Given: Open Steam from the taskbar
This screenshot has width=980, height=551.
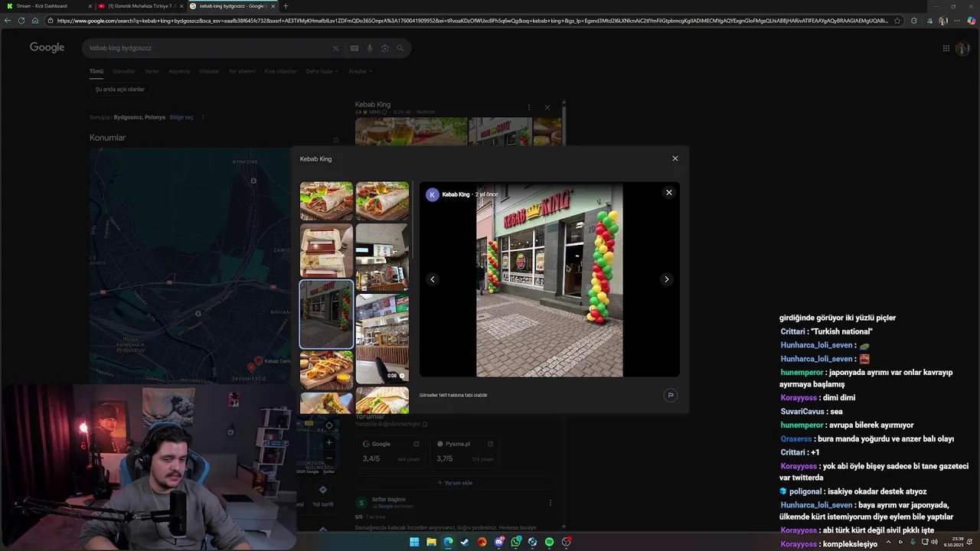Looking at the screenshot, I should (465, 542).
